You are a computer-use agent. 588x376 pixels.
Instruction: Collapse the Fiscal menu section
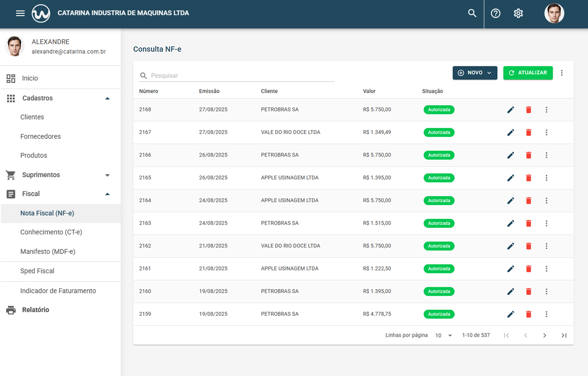(107, 194)
